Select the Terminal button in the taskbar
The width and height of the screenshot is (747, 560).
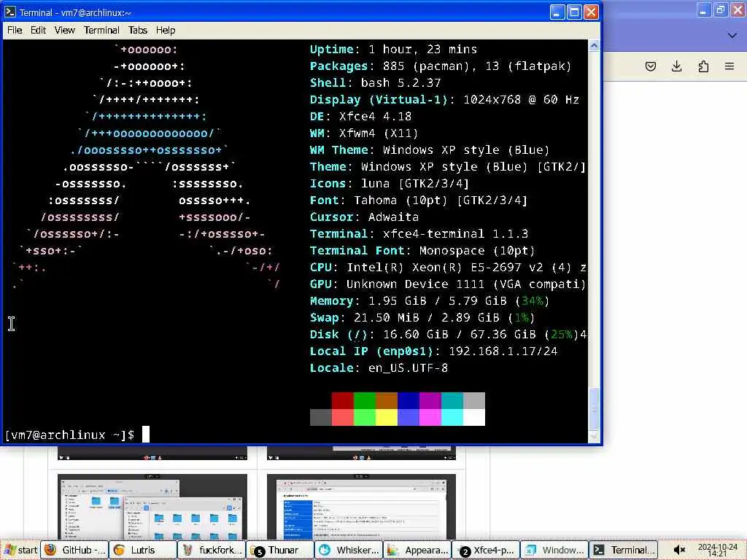coord(623,550)
